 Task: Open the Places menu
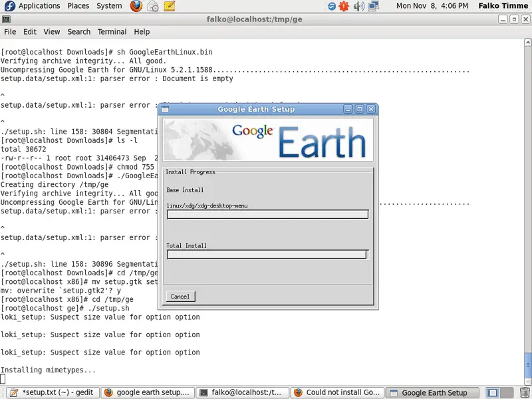pos(78,6)
